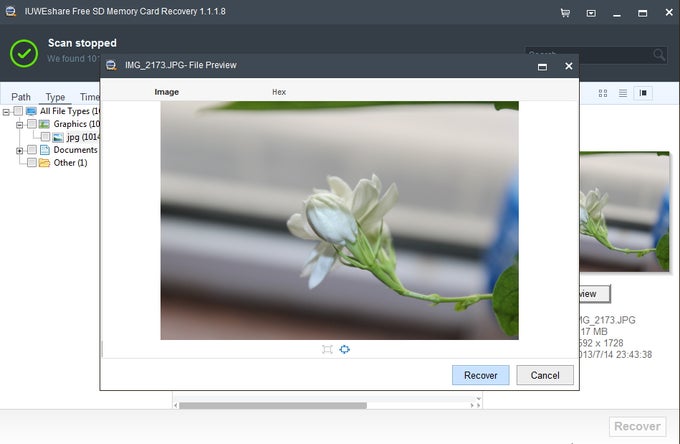Image resolution: width=680 pixels, height=444 pixels.
Task: Click the app logo in File Preview title
Action: pos(111,65)
